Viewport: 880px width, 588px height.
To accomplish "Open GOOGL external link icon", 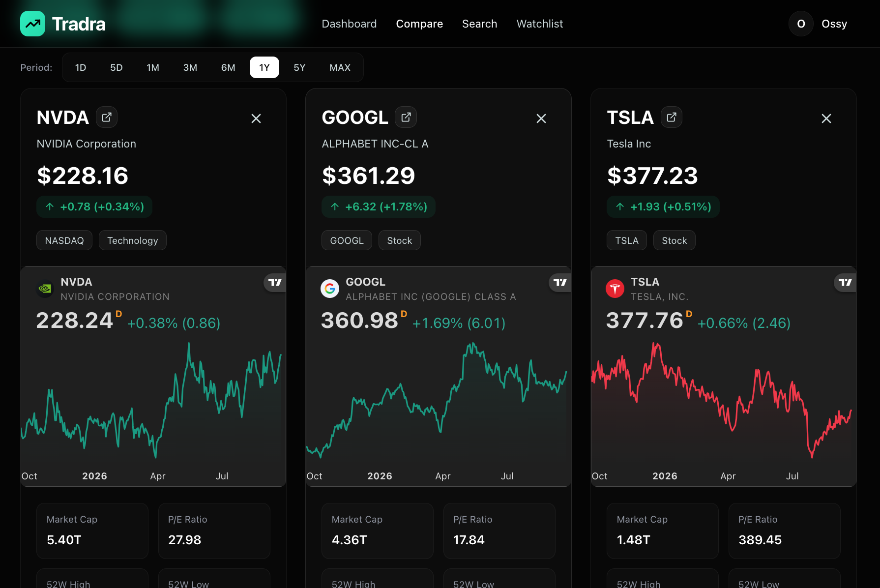I will tap(406, 117).
